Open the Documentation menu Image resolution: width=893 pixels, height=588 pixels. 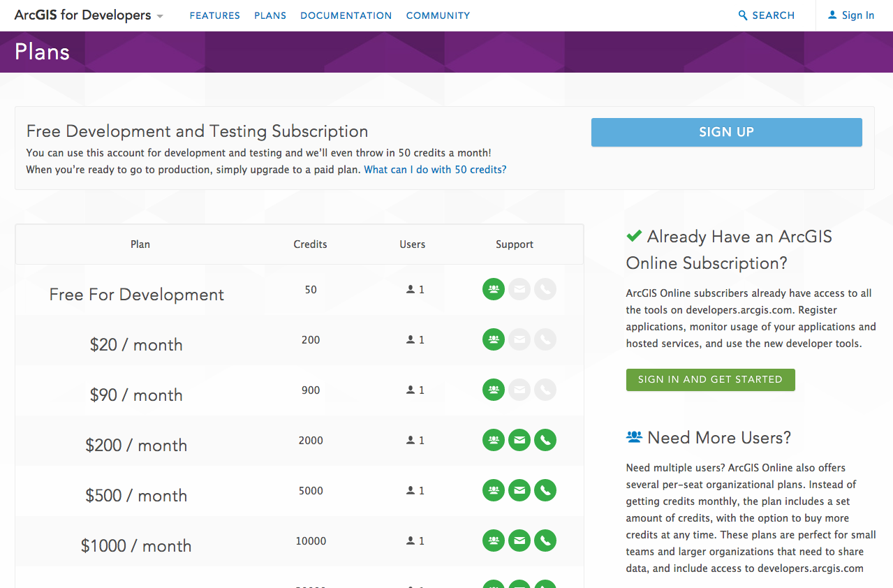(346, 15)
